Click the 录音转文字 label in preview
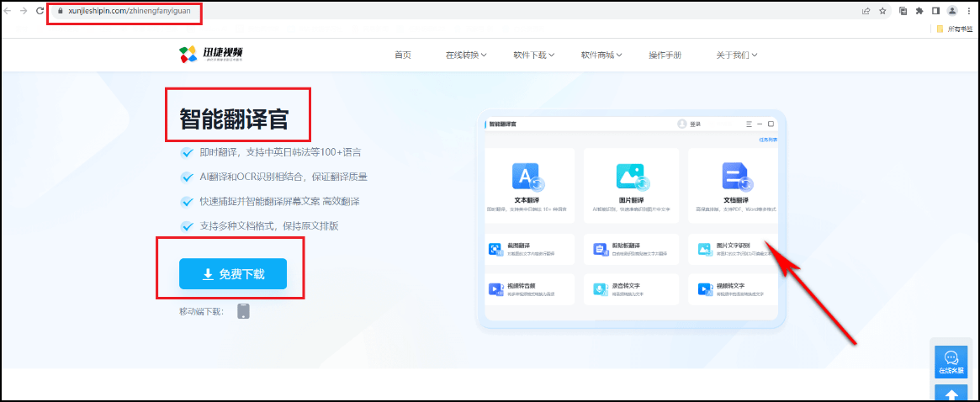 624,286
